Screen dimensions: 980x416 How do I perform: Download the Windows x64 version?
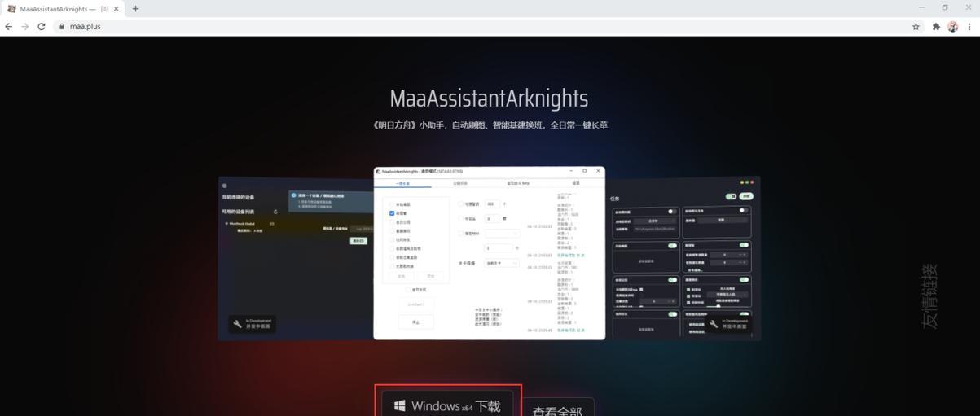pyautogui.click(x=447, y=405)
